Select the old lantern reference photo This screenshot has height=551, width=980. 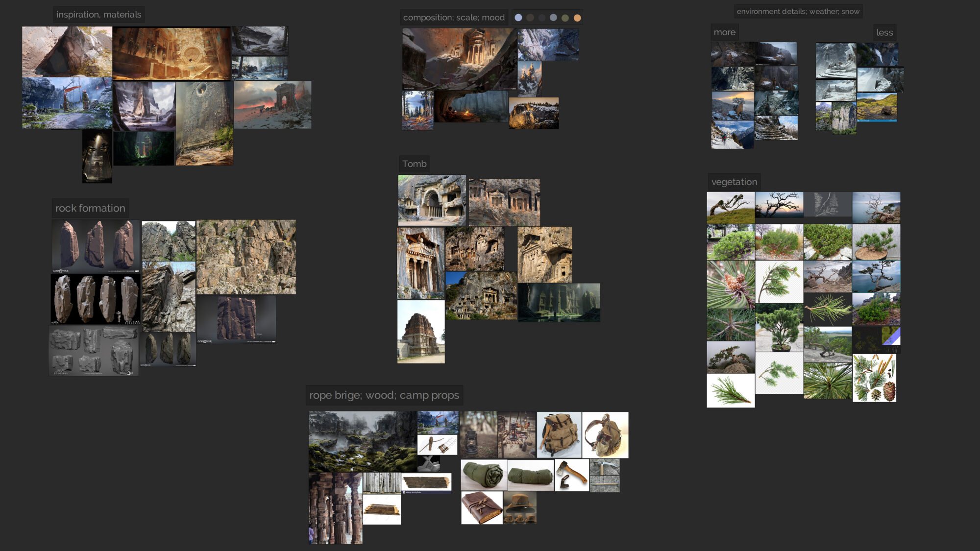[478, 435]
